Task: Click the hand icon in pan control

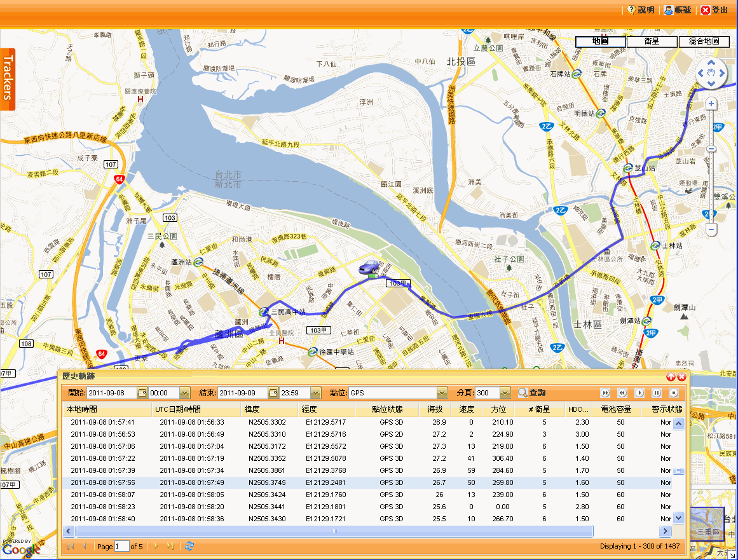Action: click(711, 73)
